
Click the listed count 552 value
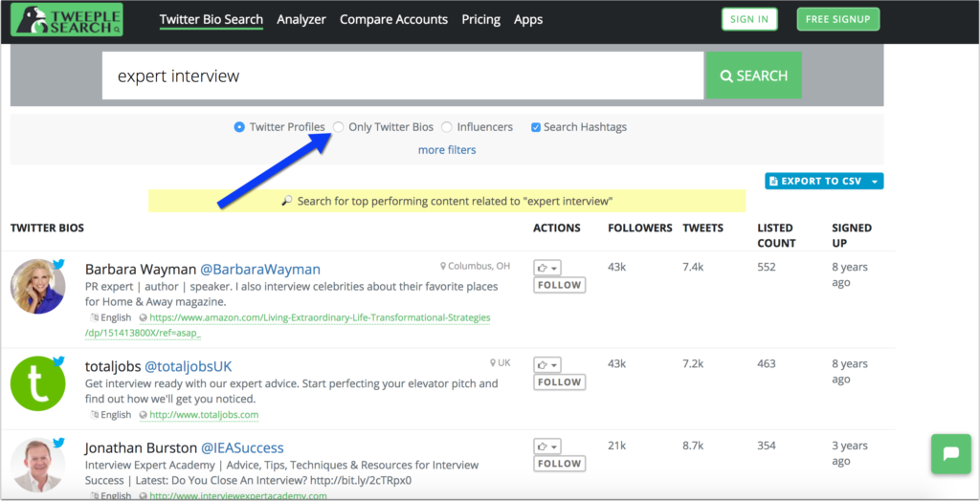(x=767, y=267)
